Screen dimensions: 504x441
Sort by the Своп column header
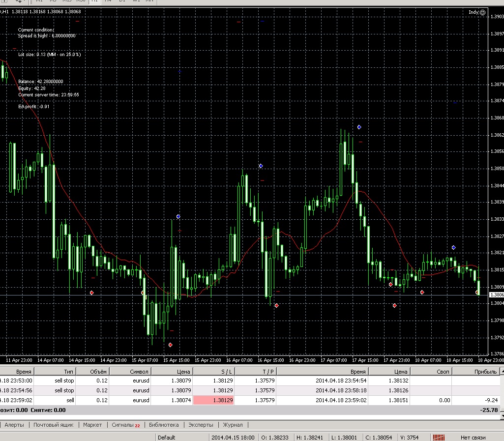(431, 372)
